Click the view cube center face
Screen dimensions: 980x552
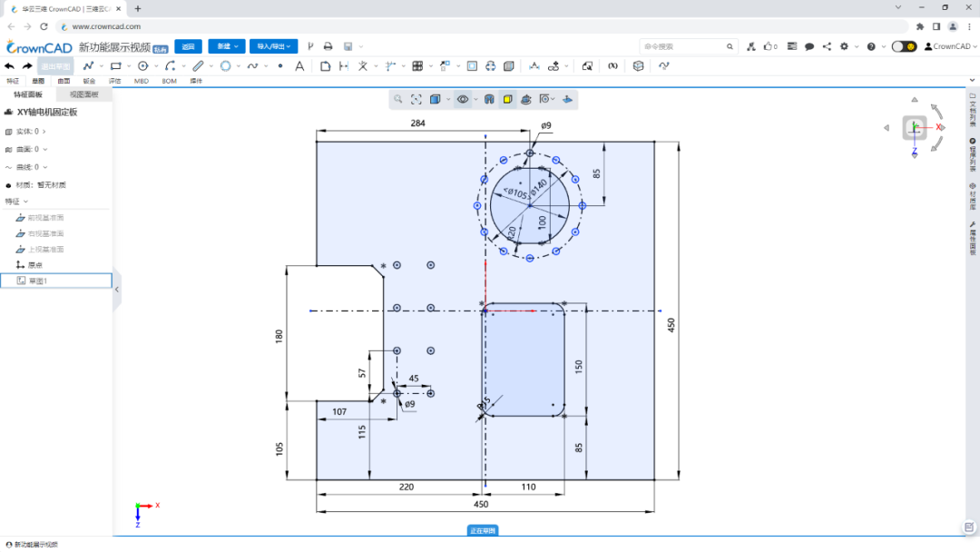click(x=915, y=128)
